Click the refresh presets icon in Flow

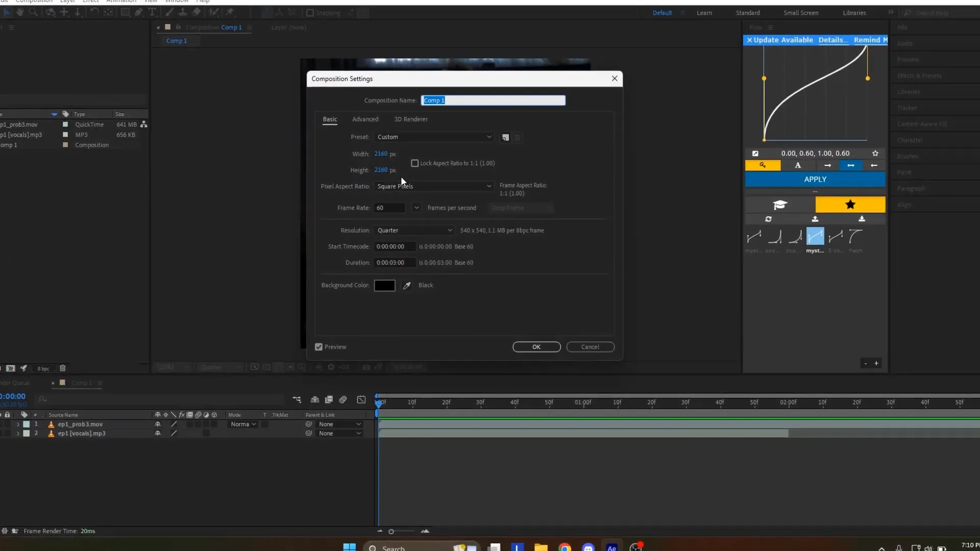point(768,219)
